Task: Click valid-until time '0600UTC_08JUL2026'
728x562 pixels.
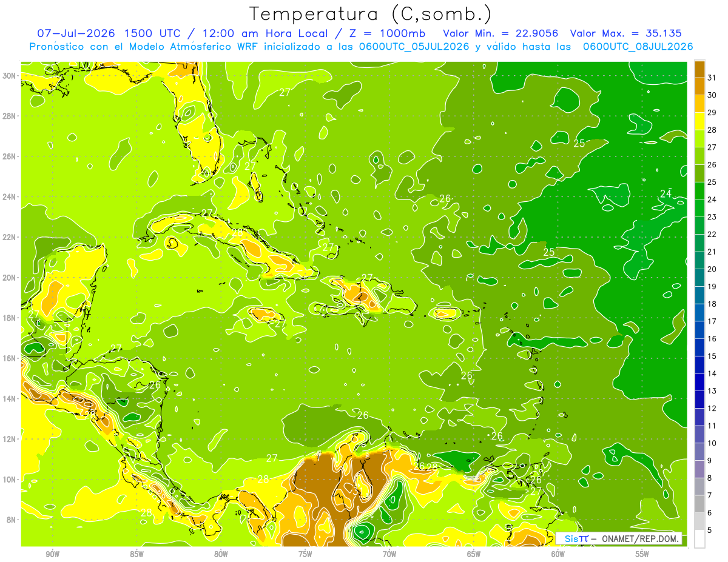Action: pos(638,46)
